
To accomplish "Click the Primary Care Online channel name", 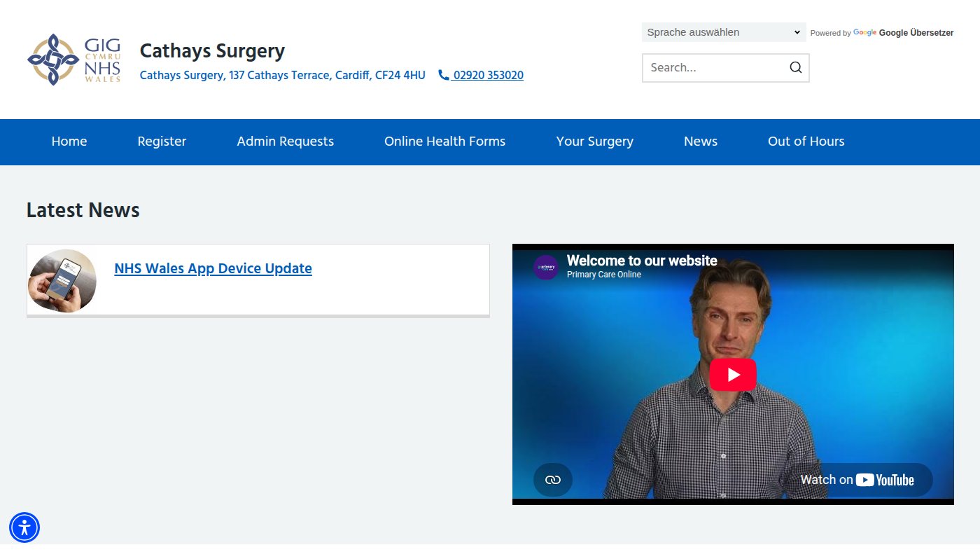I will tap(604, 275).
